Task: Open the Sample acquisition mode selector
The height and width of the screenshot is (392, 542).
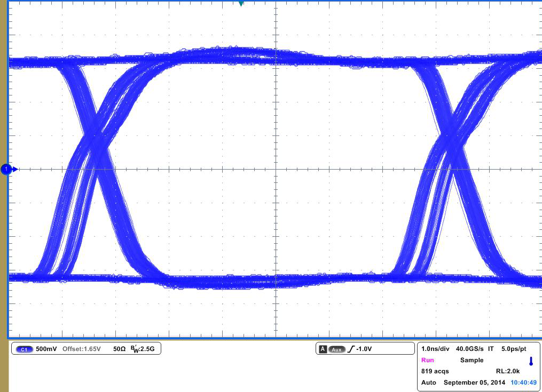Action: pyautogui.click(x=472, y=360)
